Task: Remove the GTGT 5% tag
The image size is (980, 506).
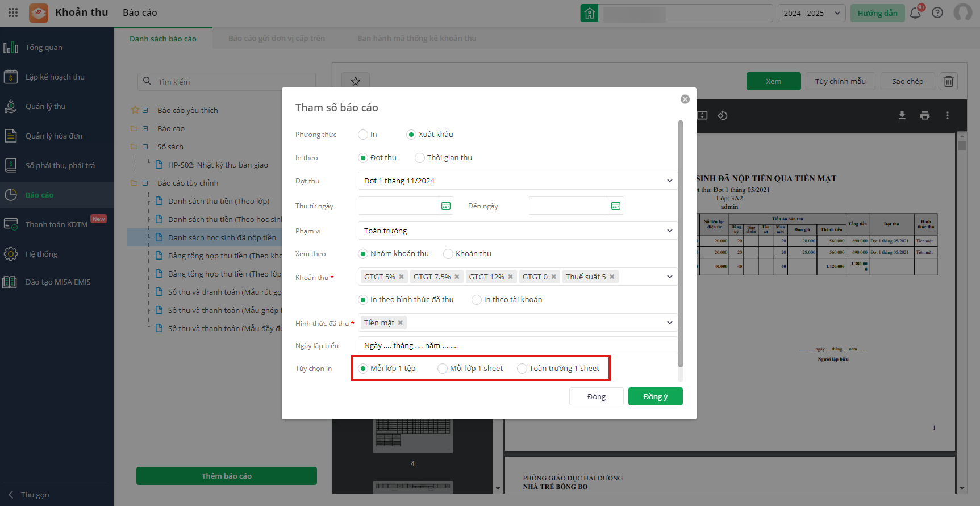Action: coord(402,277)
